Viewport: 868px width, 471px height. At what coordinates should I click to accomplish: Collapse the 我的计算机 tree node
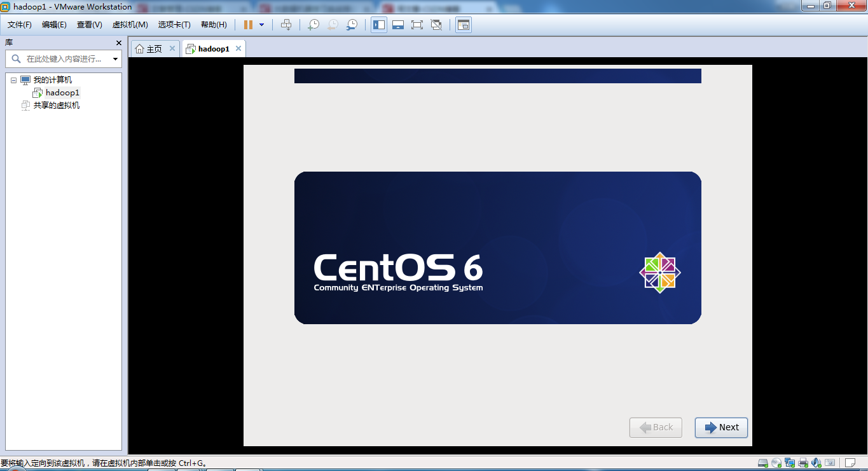click(13, 80)
